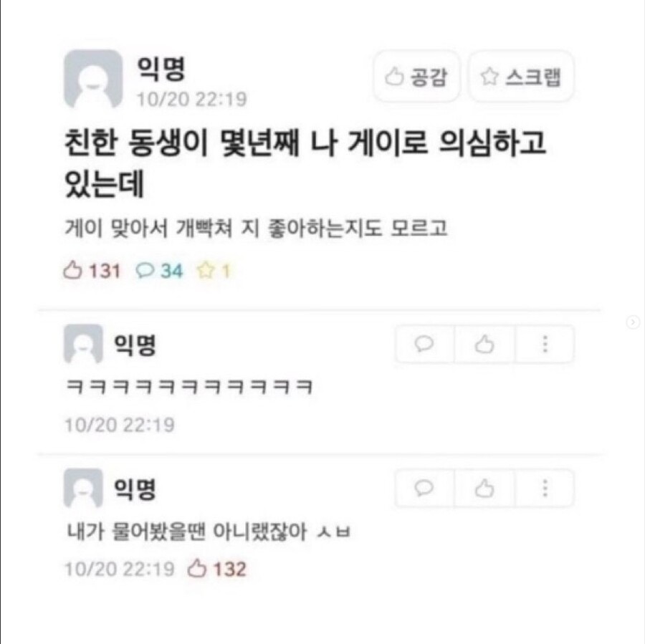Viewport: 645px width, 644px height.
Task: Click the second commenter's avatar image
Action: pyautogui.click(x=83, y=488)
